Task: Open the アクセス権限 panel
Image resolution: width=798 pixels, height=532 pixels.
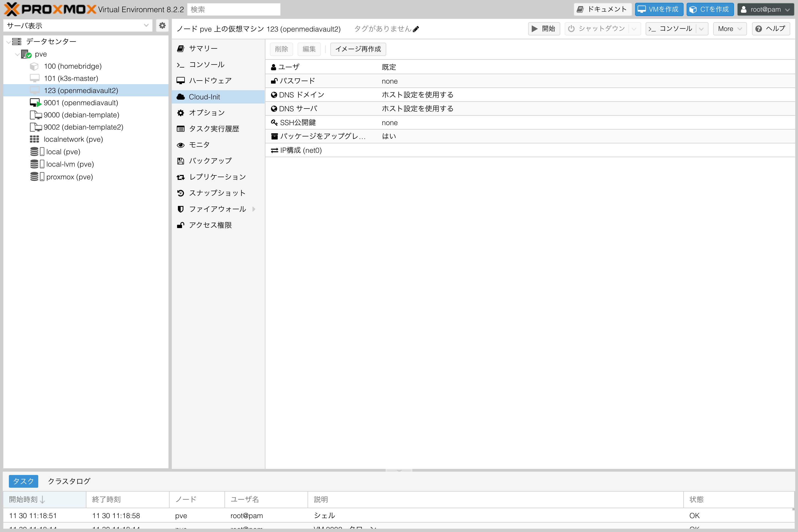Action: click(x=211, y=225)
